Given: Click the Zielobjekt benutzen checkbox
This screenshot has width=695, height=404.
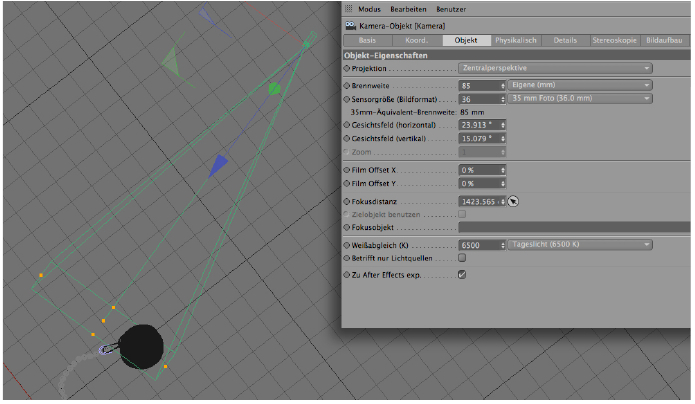Looking at the screenshot, I should click(x=461, y=214).
